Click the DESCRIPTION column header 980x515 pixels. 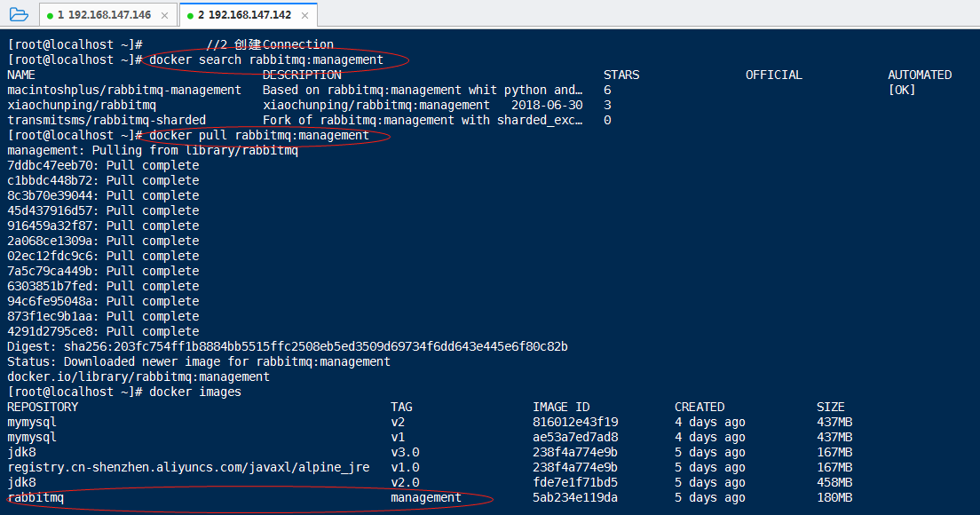click(x=302, y=75)
